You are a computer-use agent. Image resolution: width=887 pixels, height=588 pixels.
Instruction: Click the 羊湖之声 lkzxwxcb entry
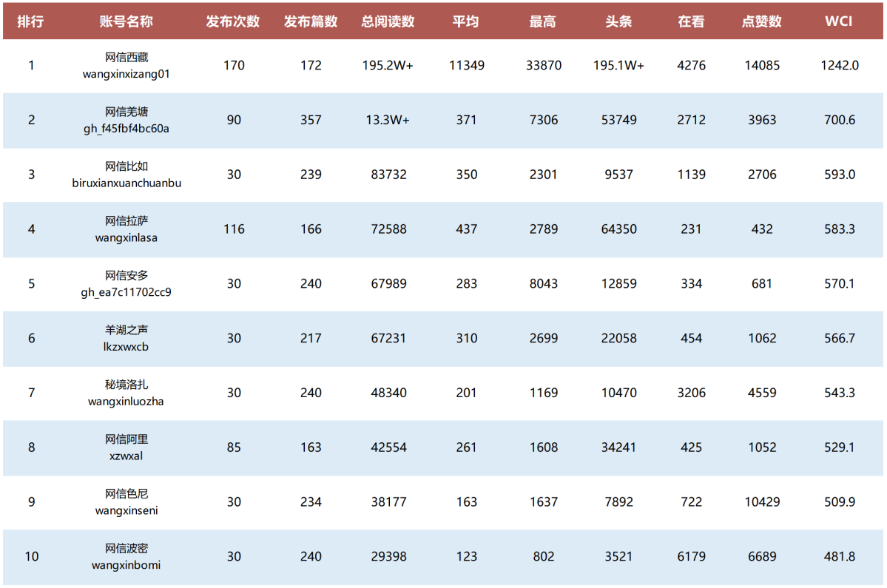click(x=127, y=338)
